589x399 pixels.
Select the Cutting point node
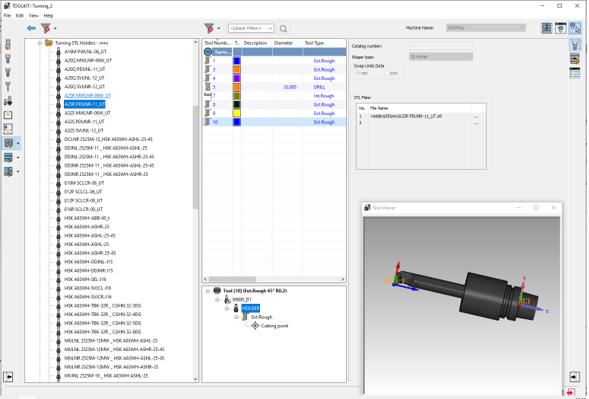pos(274,326)
